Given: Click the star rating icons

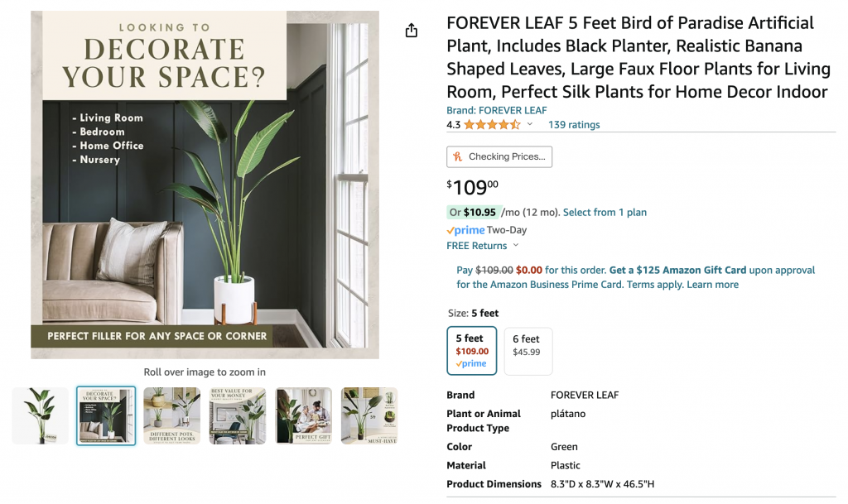Looking at the screenshot, I should [x=492, y=125].
